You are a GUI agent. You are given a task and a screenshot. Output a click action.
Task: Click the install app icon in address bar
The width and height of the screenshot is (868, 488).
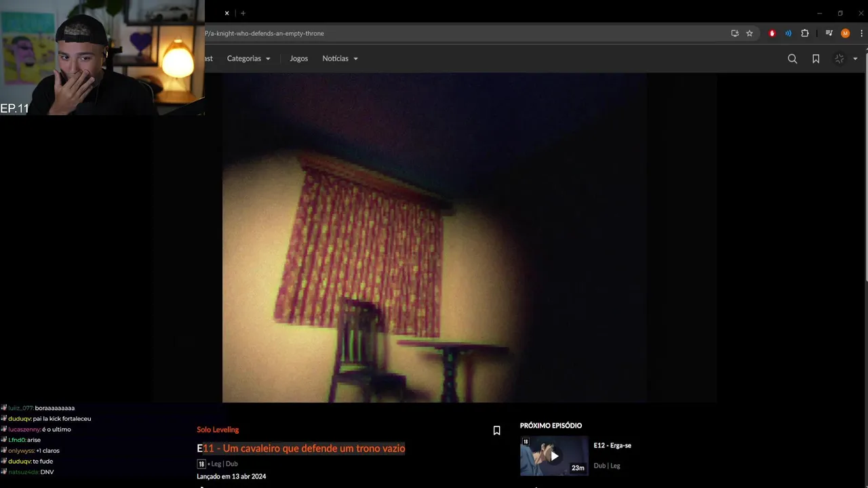734,33
